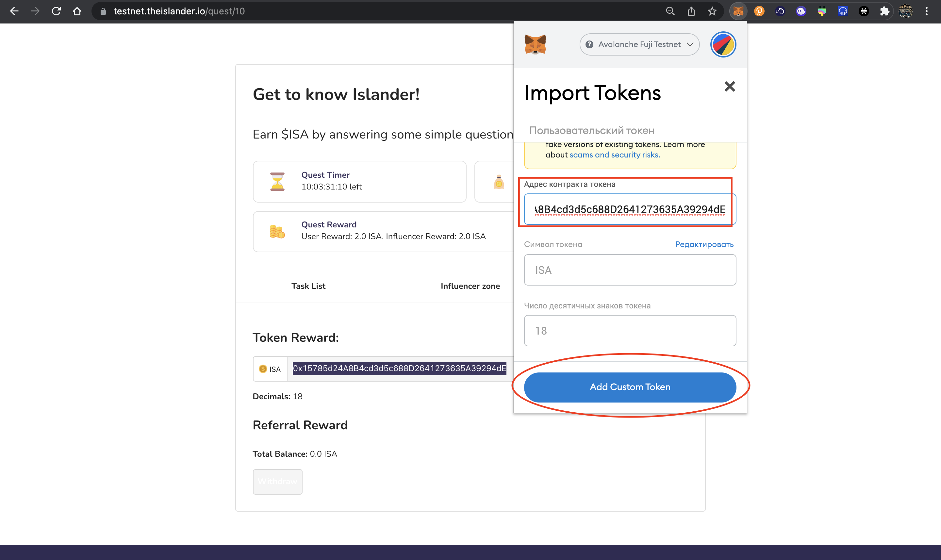Open scams and security risks link

614,155
